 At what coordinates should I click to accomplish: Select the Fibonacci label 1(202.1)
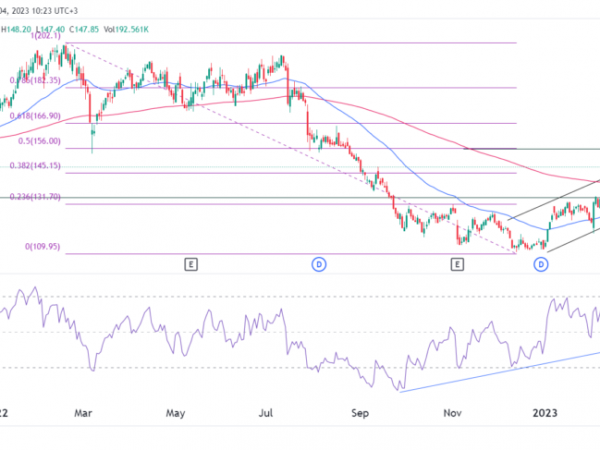coord(46,36)
